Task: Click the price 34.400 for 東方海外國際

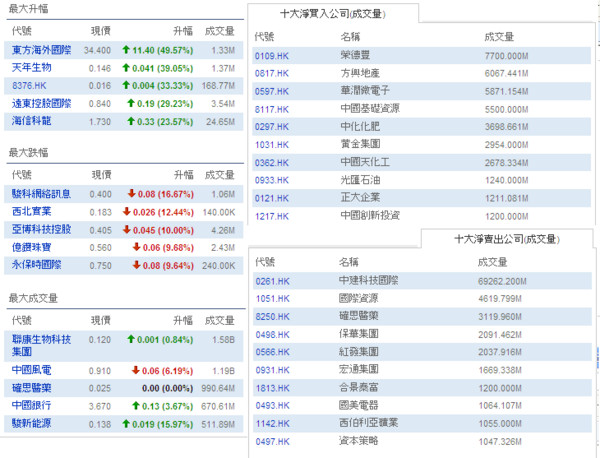Action: coord(97,51)
